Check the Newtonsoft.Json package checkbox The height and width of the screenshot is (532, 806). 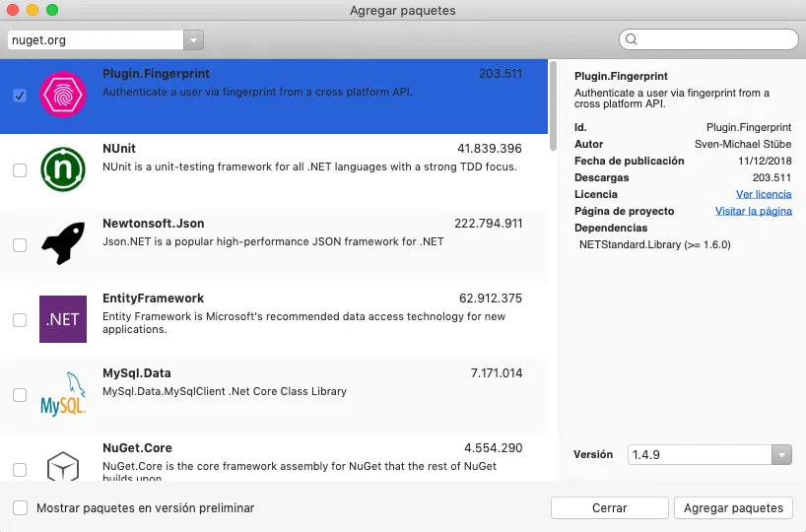tap(20, 245)
